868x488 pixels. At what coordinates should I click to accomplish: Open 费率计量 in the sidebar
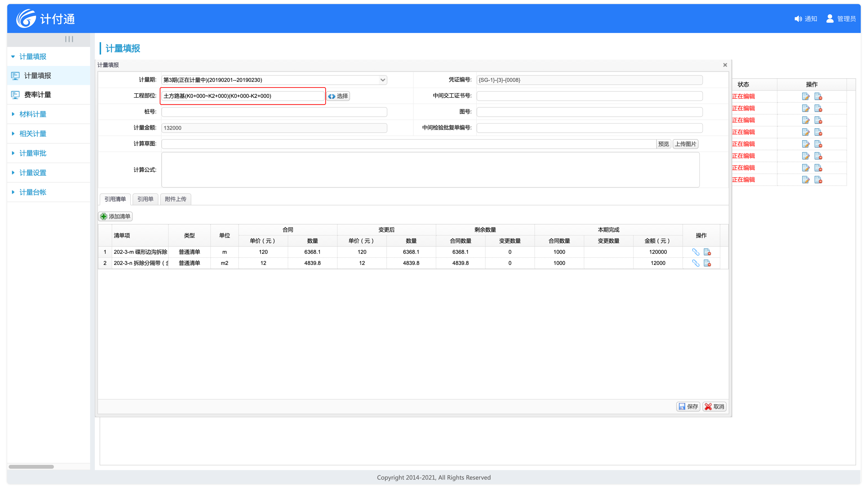pyautogui.click(x=37, y=95)
